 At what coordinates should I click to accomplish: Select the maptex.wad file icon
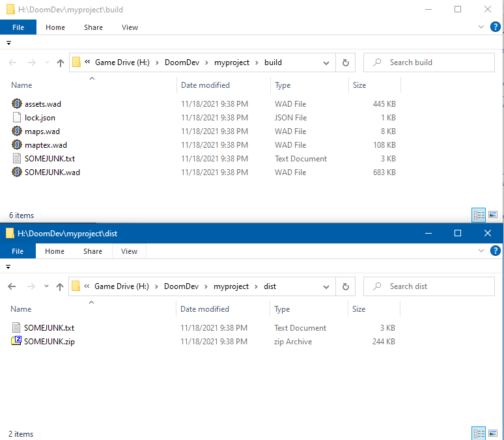pos(17,144)
